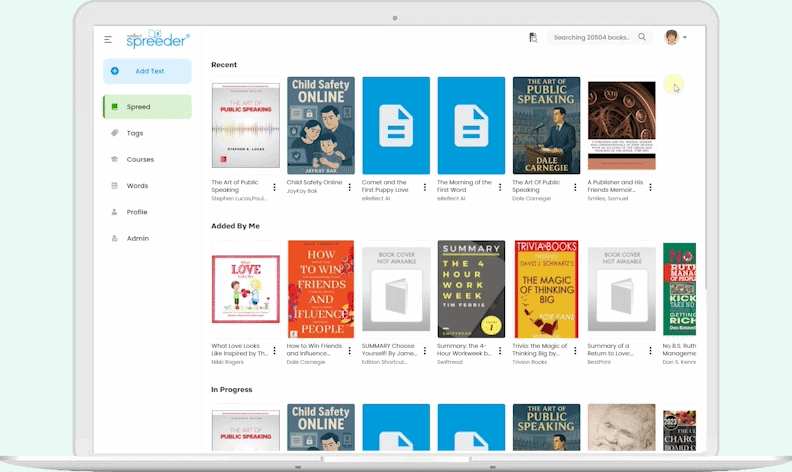Image resolution: width=792 pixels, height=472 pixels.
Task: Open options for Summary: the 4-Hour Workweek
Action: pos(500,351)
